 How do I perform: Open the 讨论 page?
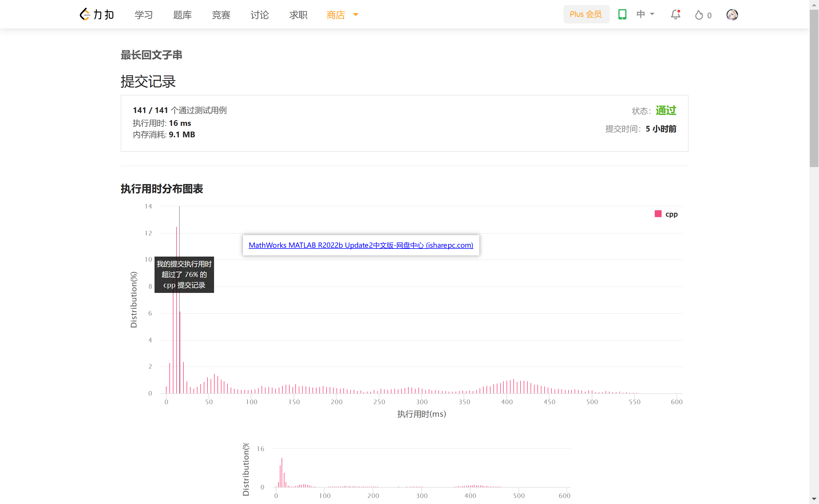tap(260, 15)
